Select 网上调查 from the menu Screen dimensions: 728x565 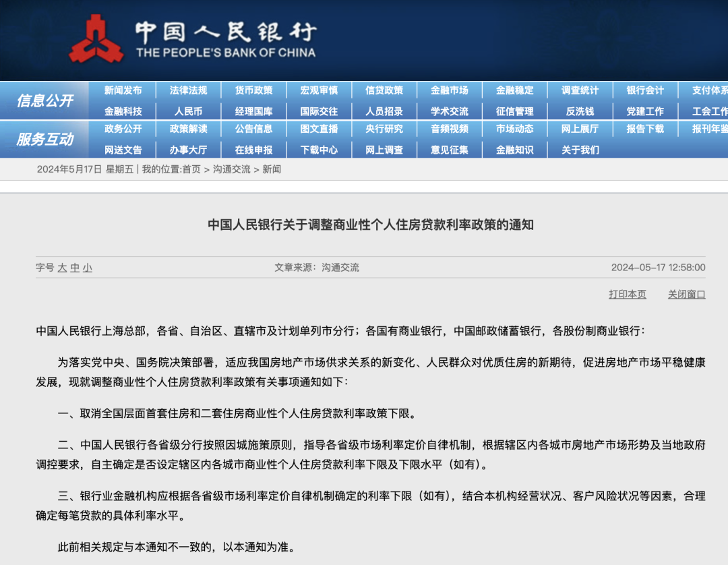pyautogui.click(x=384, y=150)
